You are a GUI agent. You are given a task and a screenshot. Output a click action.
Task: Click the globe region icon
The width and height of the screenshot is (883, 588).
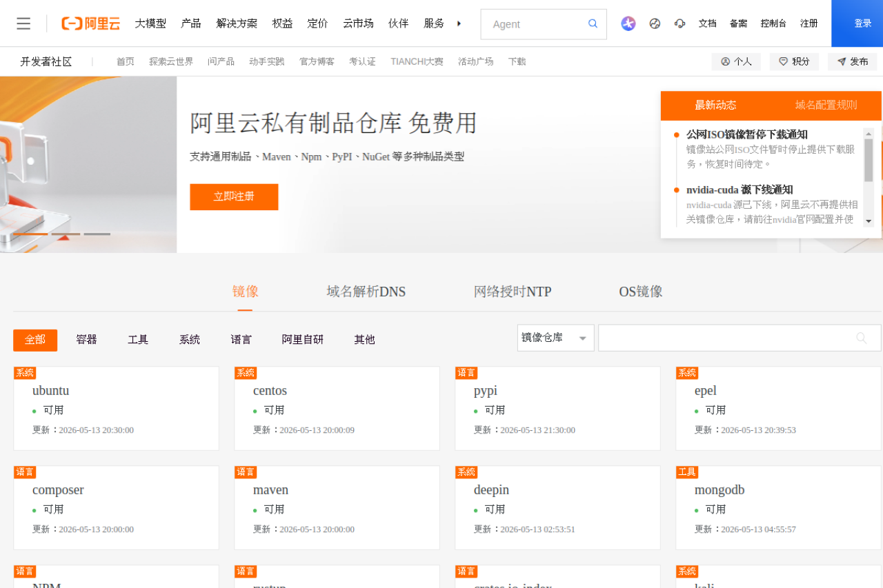[x=655, y=23]
